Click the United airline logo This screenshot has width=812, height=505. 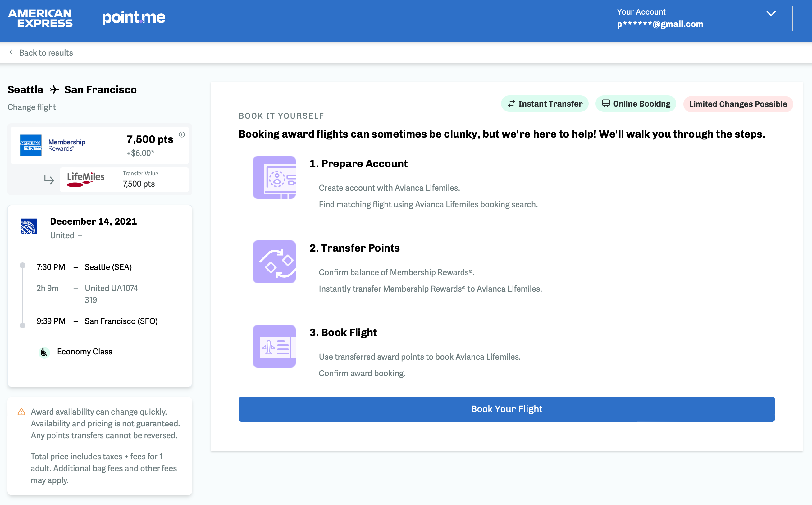[x=29, y=226]
